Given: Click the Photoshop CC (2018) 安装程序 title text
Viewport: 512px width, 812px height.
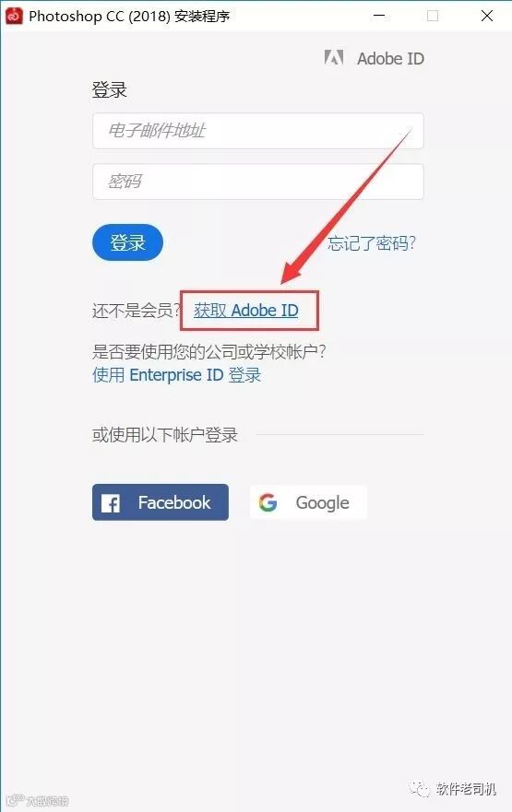Looking at the screenshot, I should (129, 17).
